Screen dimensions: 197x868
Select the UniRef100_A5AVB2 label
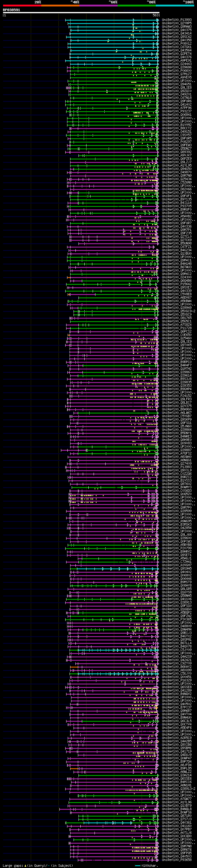(177, 216)
